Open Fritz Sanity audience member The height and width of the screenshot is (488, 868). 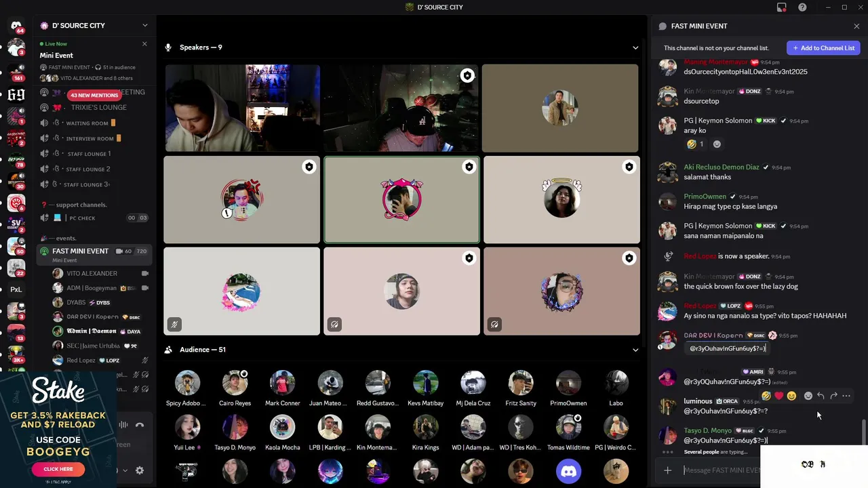click(521, 388)
